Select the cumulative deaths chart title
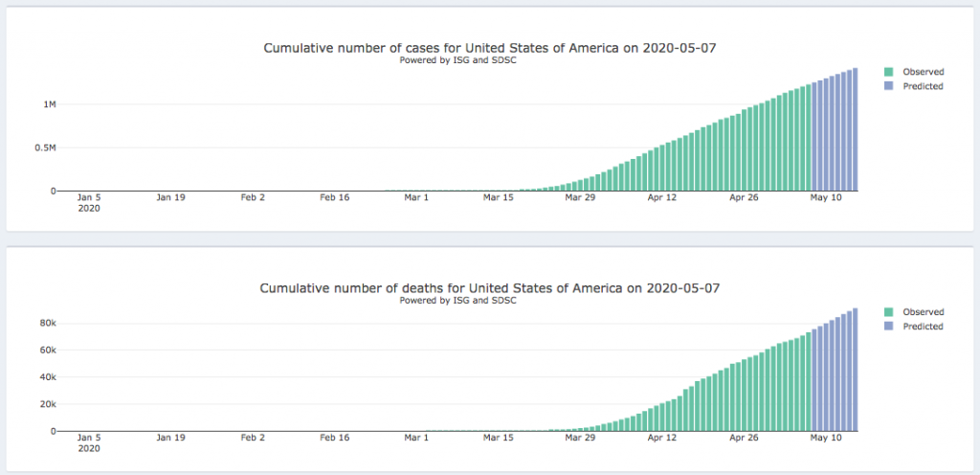Screen dimensions: 980x475 489,287
